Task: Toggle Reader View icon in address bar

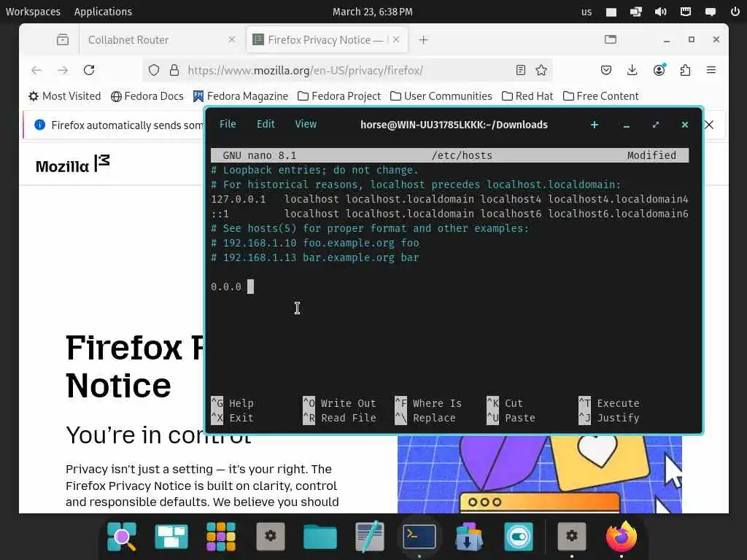Action: [x=521, y=71]
